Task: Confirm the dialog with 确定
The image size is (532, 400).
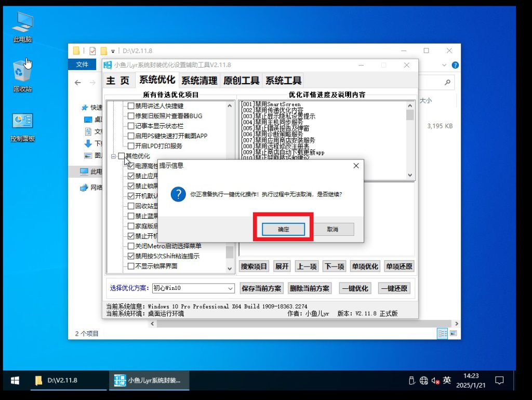Action: (283, 229)
